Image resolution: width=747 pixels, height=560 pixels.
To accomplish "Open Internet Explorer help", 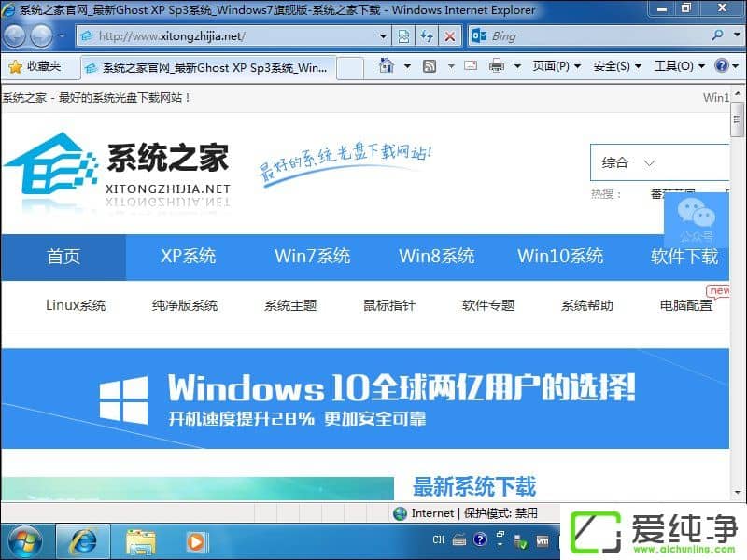I will [x=721, y=66].
